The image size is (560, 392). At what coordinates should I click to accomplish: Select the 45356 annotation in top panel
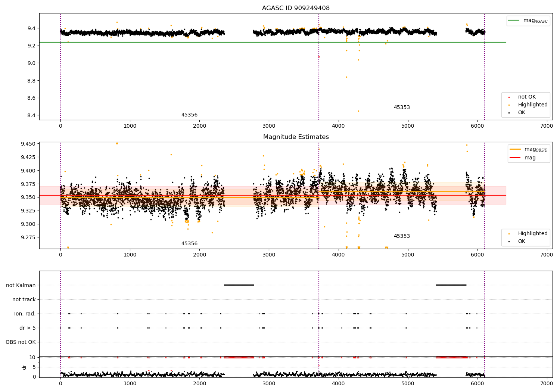click(x=189, y=115)
